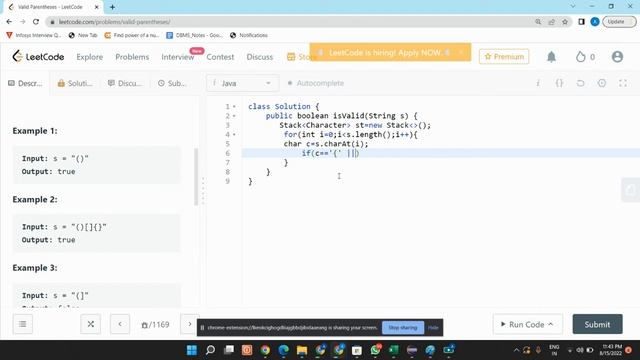
Task: Pick a random problem with shuffle icon
Action: [x=91, y=324]
